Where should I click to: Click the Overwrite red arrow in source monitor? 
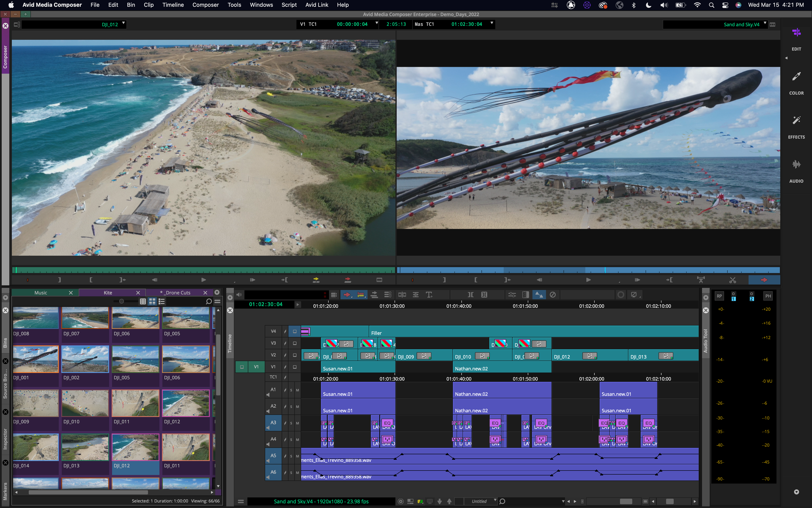coord(348,280)
